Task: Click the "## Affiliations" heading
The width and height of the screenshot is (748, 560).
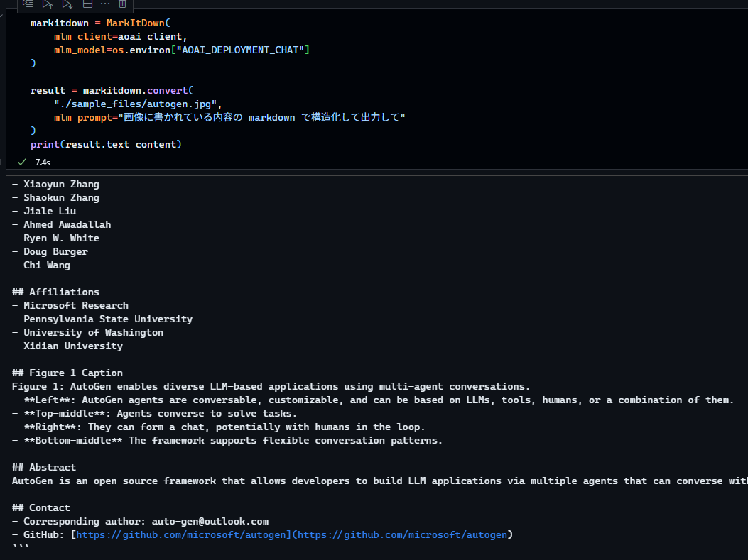Action: click(56, 292)
